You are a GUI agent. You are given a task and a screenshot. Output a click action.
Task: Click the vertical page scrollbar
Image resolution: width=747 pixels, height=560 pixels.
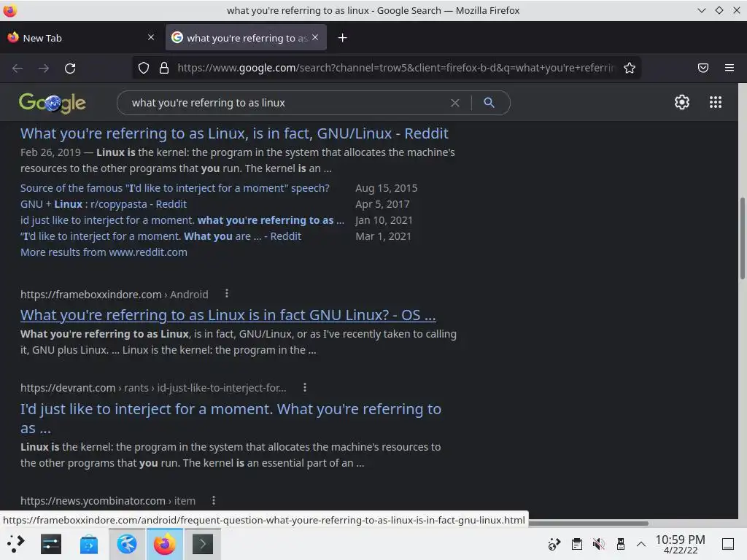742,238
